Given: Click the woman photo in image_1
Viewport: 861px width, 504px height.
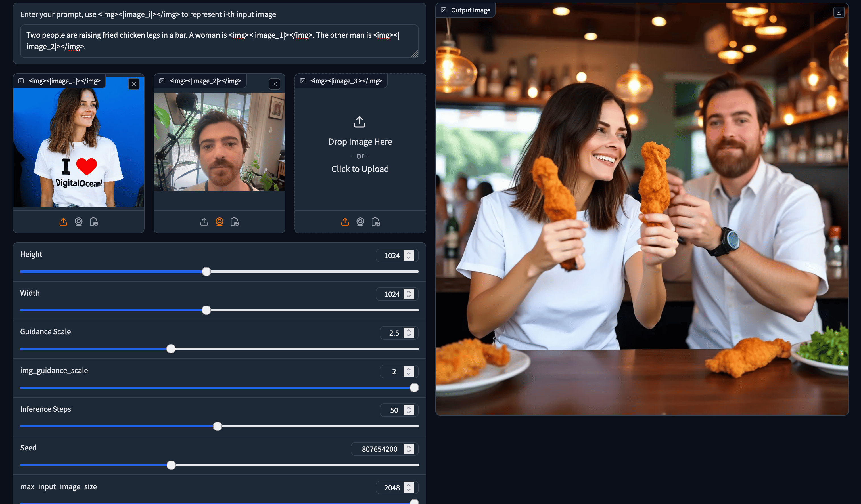Looking at the screenshot, I should 79,142.
